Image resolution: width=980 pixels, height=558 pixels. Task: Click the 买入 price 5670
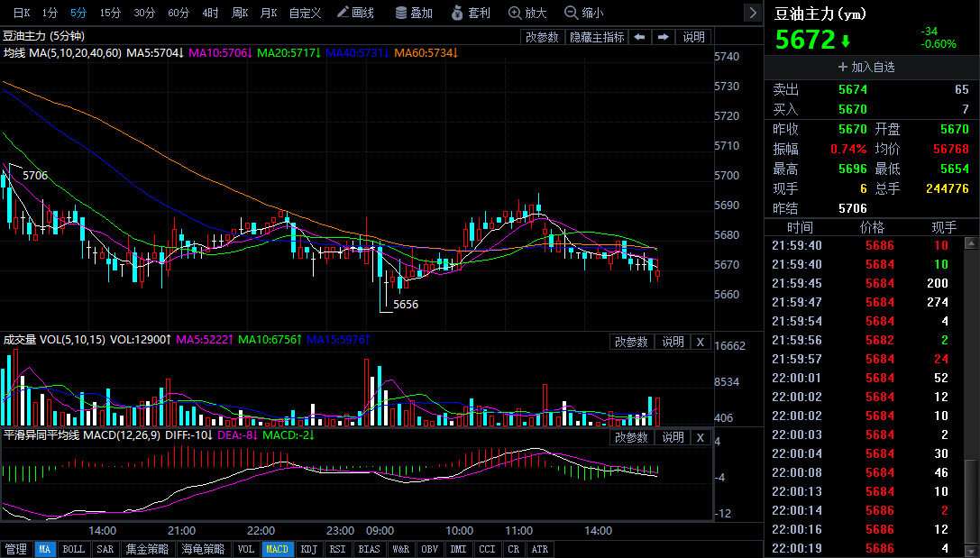(x=853, y=109)
